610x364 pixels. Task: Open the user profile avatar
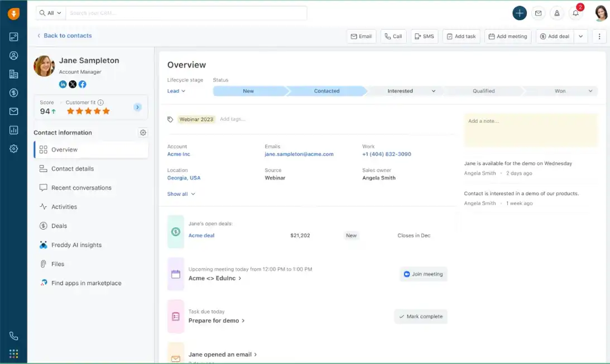[601, 13]
